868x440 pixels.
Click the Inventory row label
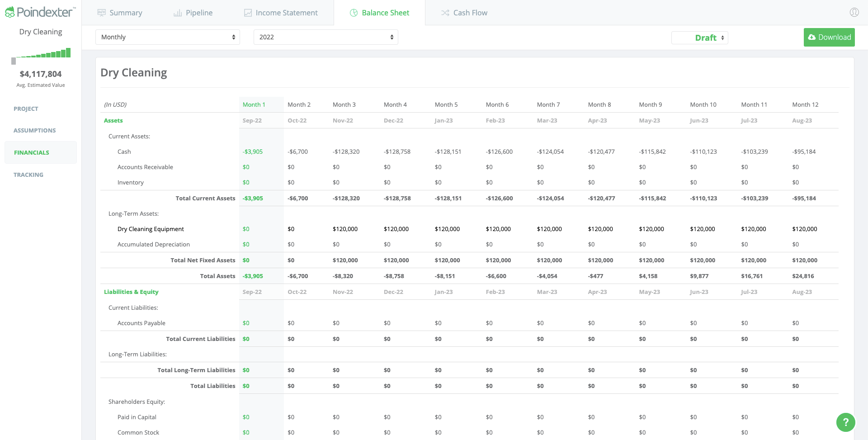(131, 182)
